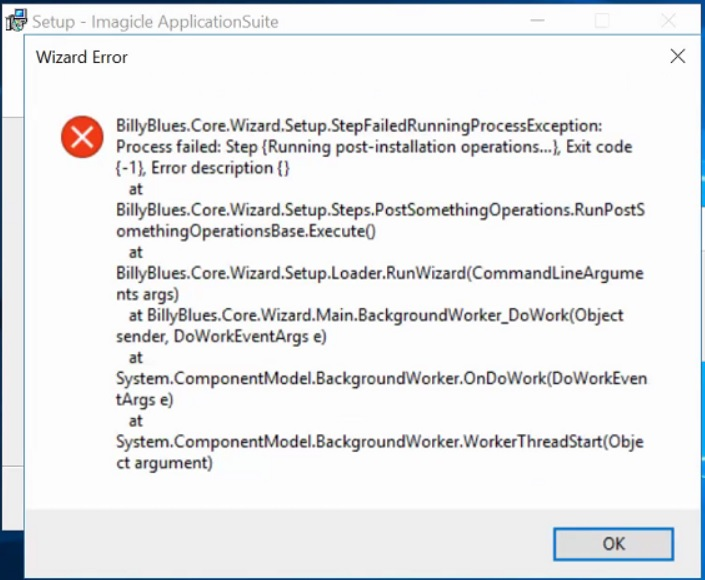Viewport: 705px width, 580px height.
Task: Click the BackgroundWorker_DoWork stack trace line
Action: pos(377,316)
